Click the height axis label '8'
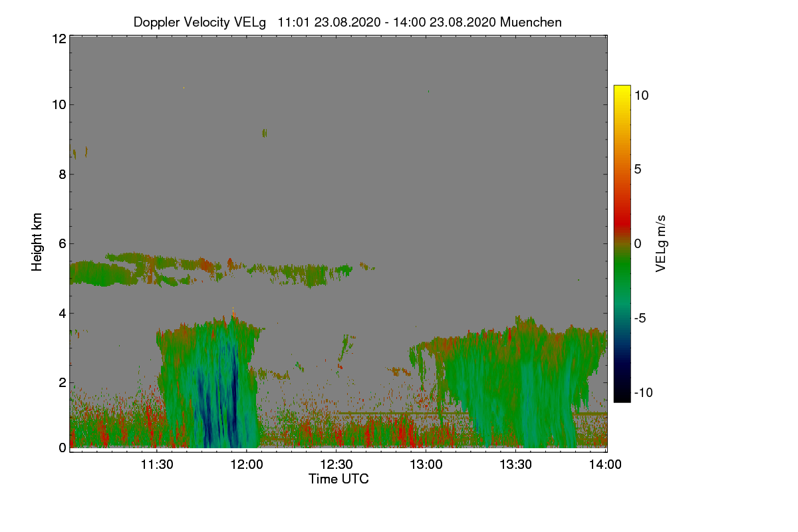Screen dimensions: 798x532 [x=62, y=174]
